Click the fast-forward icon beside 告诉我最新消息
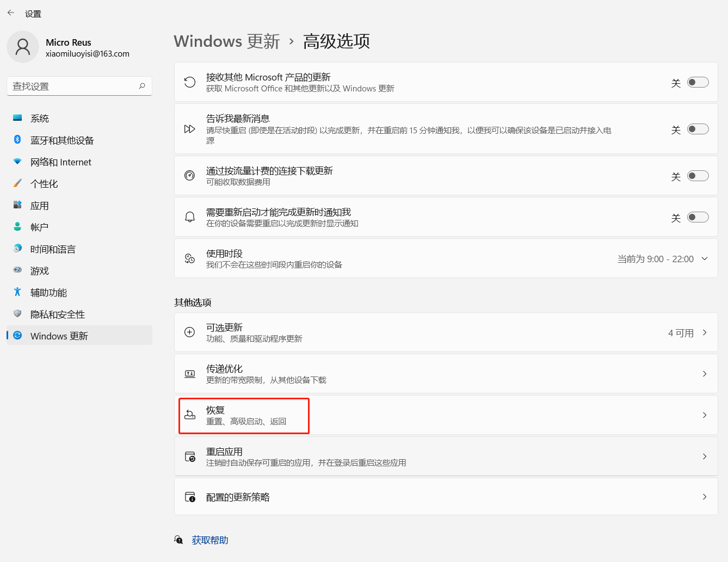The height and width of the screenshot is (562, 728). coord(189,129)
